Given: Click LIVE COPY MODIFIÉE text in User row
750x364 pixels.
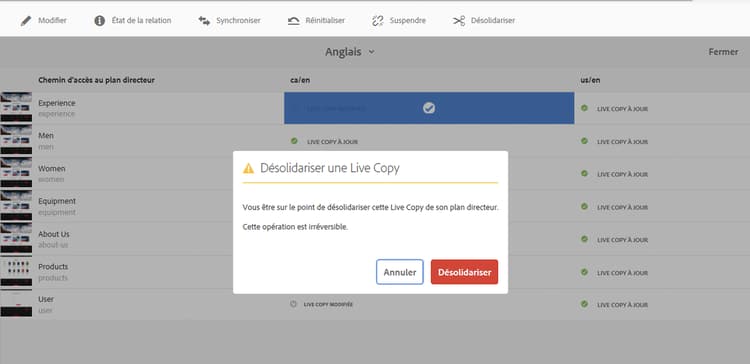Looking at the screenshot, I should [328, 304].
